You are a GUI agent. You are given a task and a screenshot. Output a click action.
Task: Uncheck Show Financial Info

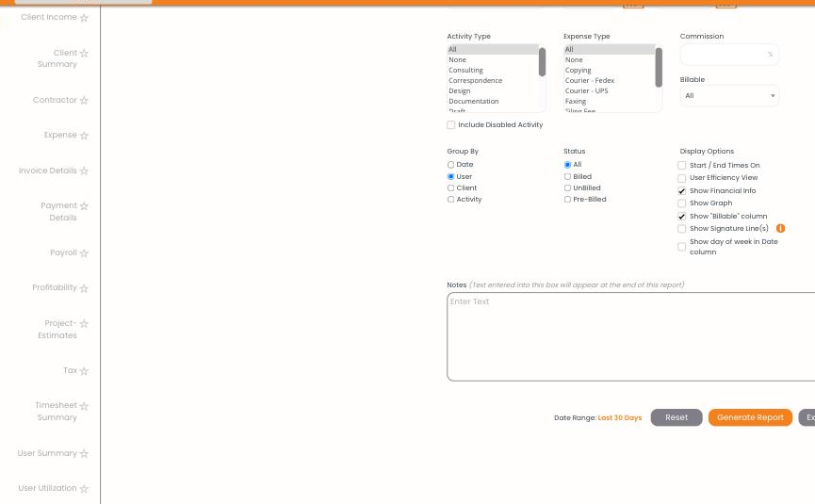[682, 190]
